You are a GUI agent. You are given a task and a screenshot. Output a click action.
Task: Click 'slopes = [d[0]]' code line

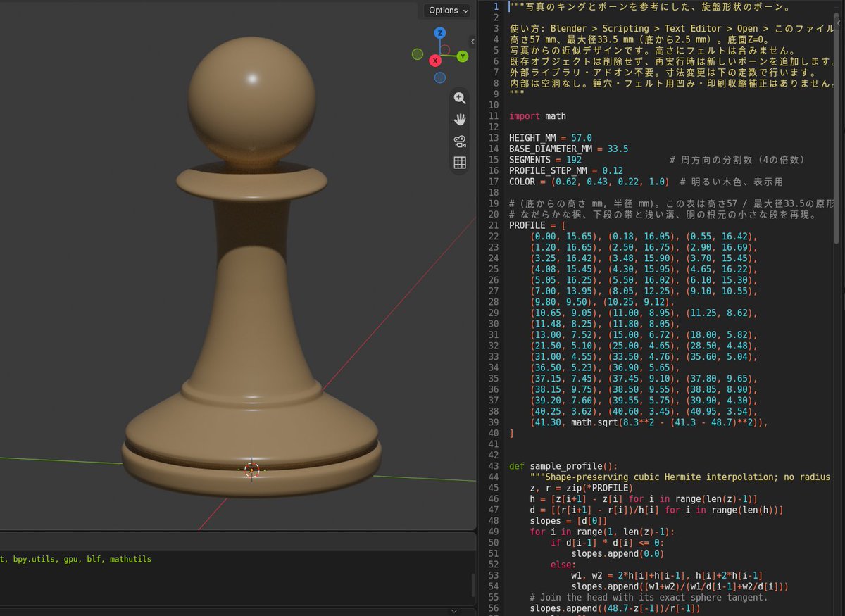pyautogui.click(x=568, y=520)
